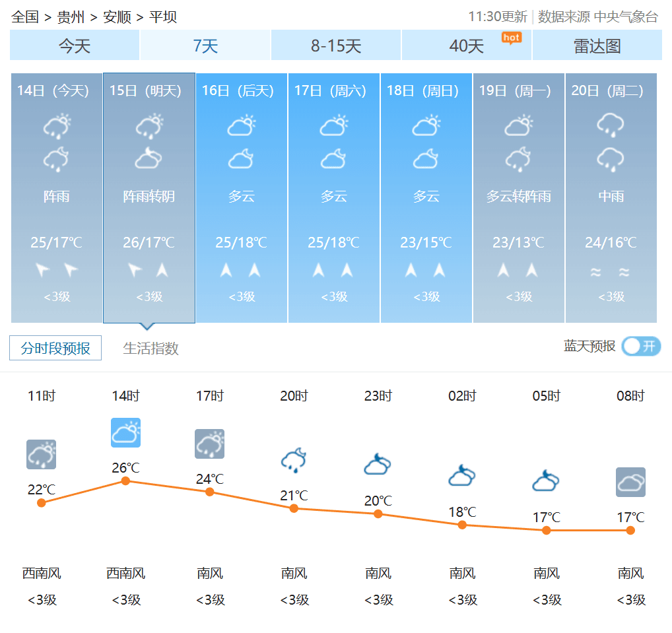Click the 14时 hourly cloudy icon
The width and height of the screenshot is (672, 633).
click(x=125, y=432)
